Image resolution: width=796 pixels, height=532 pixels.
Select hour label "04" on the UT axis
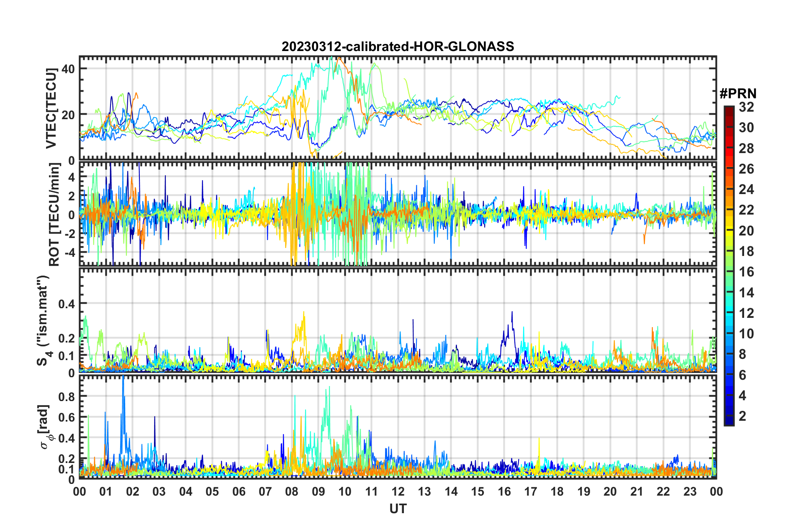186,491
